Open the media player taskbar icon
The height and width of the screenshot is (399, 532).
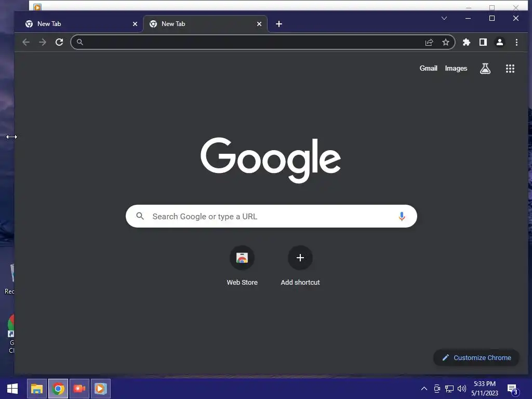coord(100,389)
